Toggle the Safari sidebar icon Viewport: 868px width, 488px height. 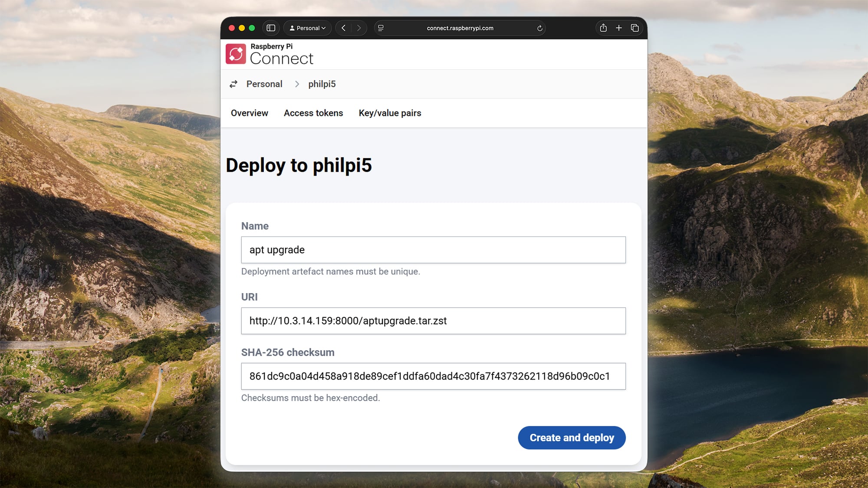[271, 28]
